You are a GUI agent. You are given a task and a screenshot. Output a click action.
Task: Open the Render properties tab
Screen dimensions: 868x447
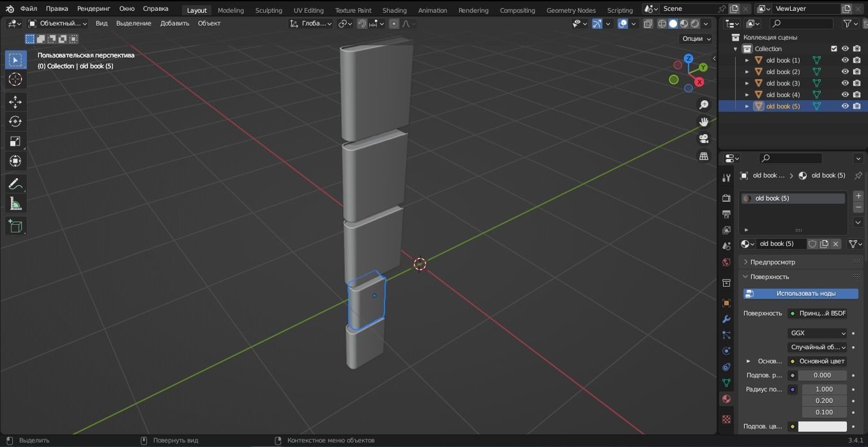pyautogui.click(x=726, y=198)
